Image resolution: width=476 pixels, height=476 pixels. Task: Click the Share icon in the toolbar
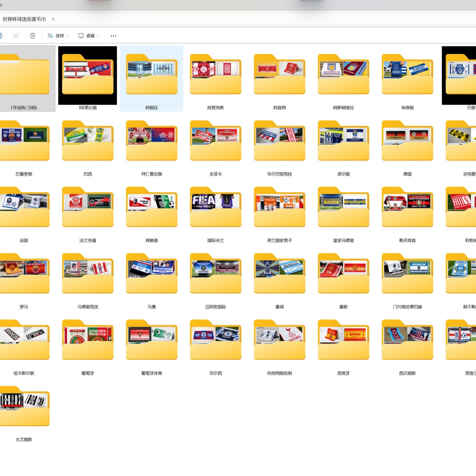click(16, 36)
